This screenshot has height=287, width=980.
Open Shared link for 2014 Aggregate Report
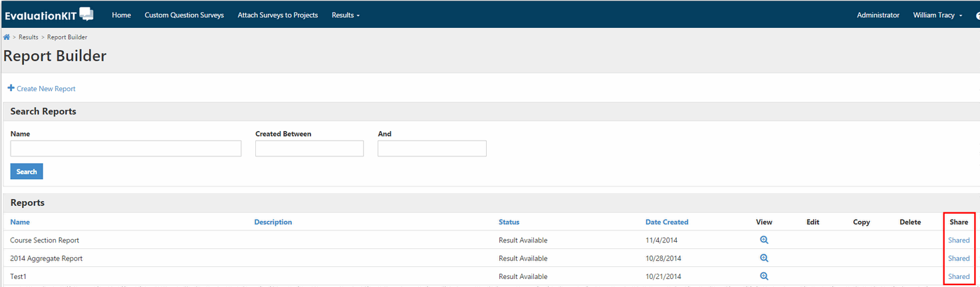pos(959,258)
